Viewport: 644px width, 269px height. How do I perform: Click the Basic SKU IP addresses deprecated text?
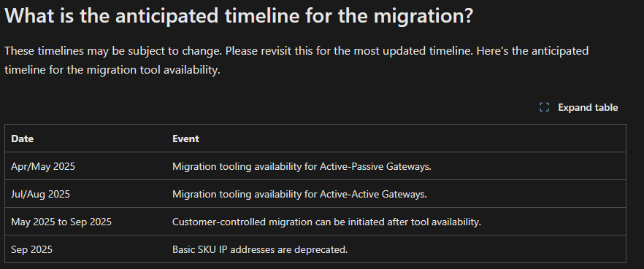[x=260, y=249]
